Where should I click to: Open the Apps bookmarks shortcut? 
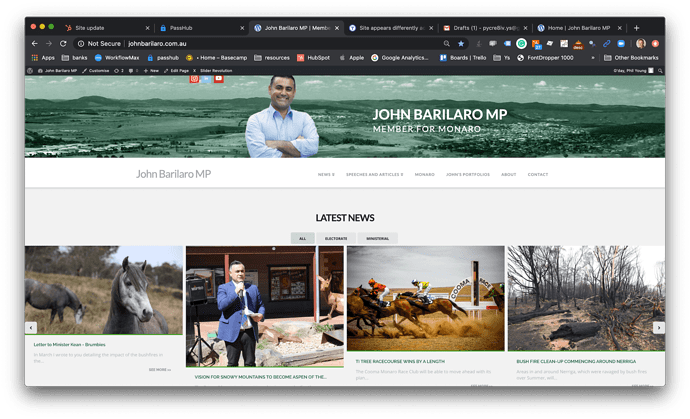[x=43, y=58]
